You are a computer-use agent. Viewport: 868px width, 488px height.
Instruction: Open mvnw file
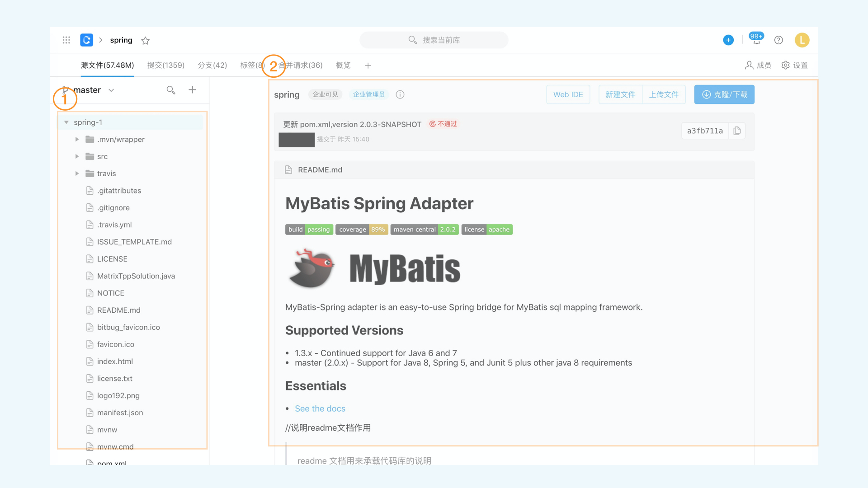pos(107,430)
